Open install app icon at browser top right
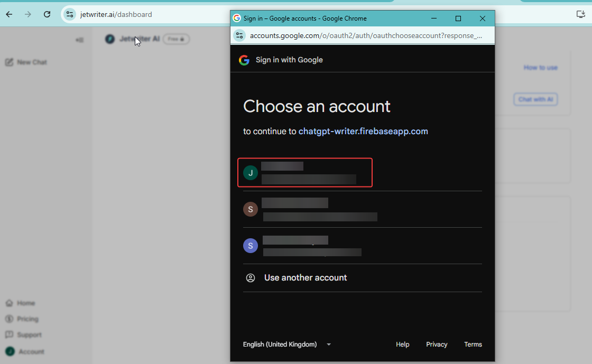The height and width of the screenshot is (364, 592). [x=581, y=14]
